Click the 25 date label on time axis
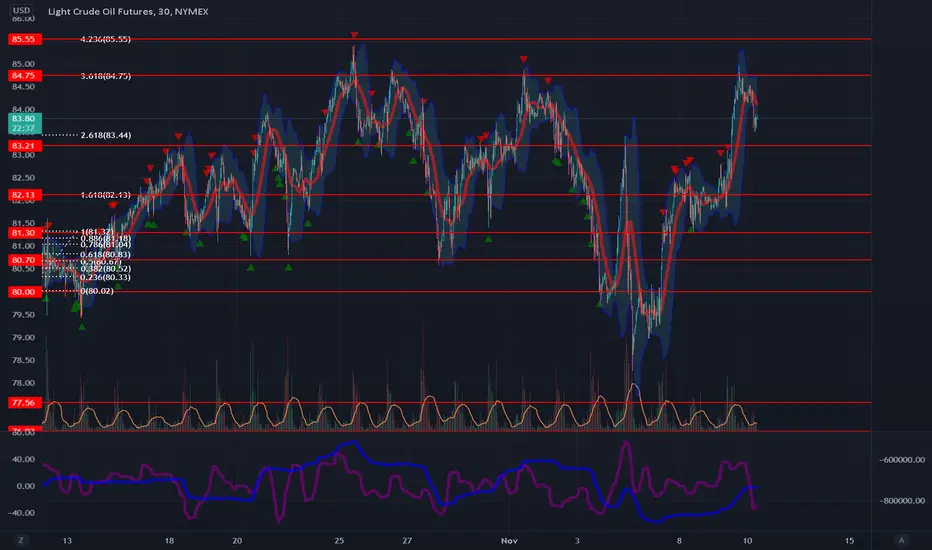The image size is (932, 550). coord(339,540)
